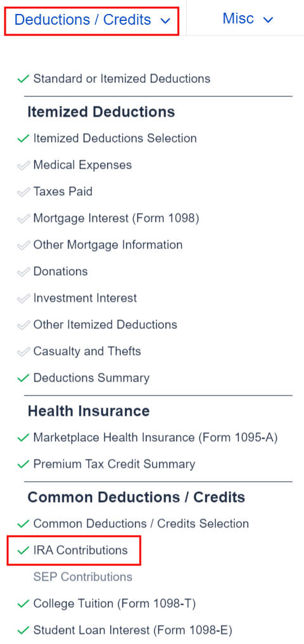Open the SEP Contributions entry
Viewport: 304px width, 644px height.
tap(83, 577)
